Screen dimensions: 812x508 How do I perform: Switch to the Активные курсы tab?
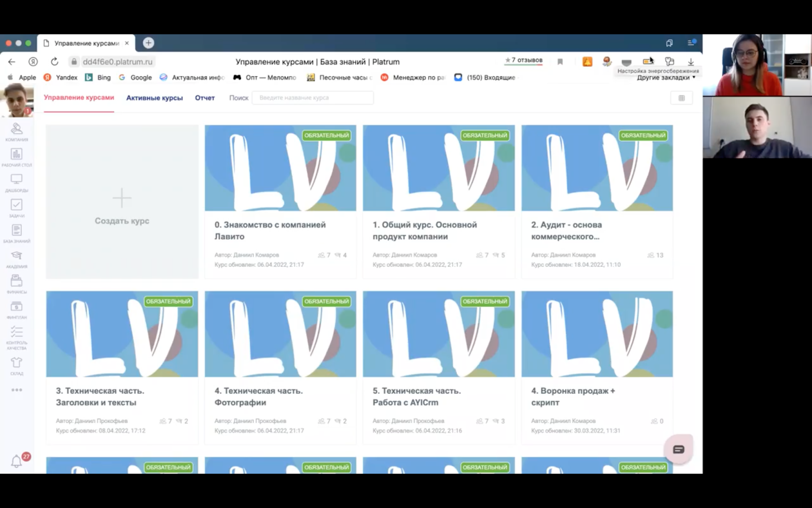(x=154, y=98)
